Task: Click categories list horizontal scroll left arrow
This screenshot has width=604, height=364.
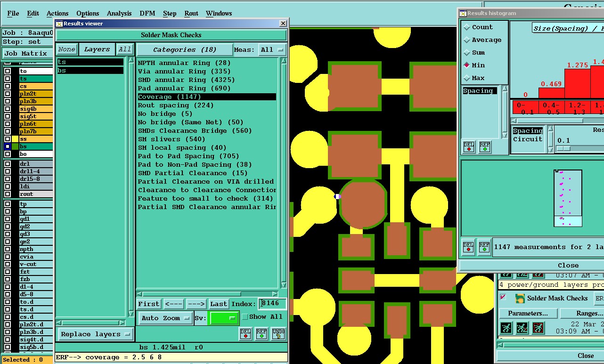Action: pos(140,294)
